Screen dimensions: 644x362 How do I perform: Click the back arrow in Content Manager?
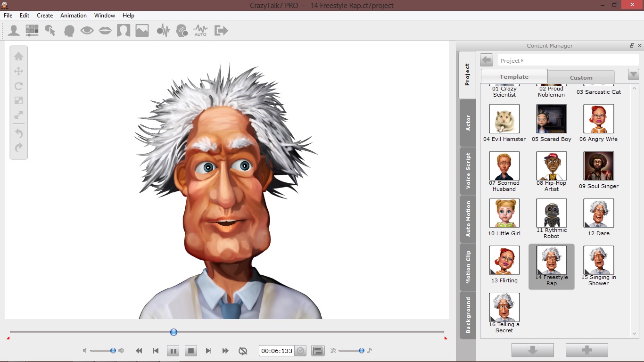[487, 60]
